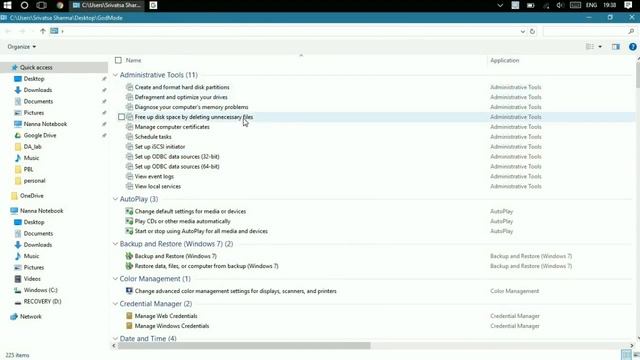Click the taskbar File Explorer window button
The width and height of the screenshot is (640, 360).
107,5
